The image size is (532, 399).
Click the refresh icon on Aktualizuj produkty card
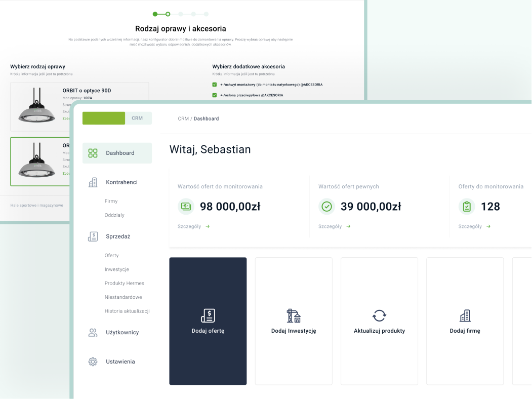379,315
